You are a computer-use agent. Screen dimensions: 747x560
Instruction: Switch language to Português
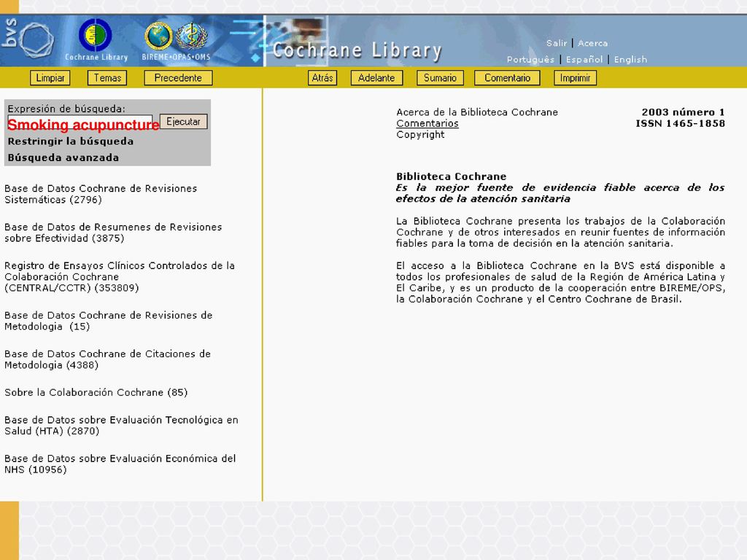531,60
